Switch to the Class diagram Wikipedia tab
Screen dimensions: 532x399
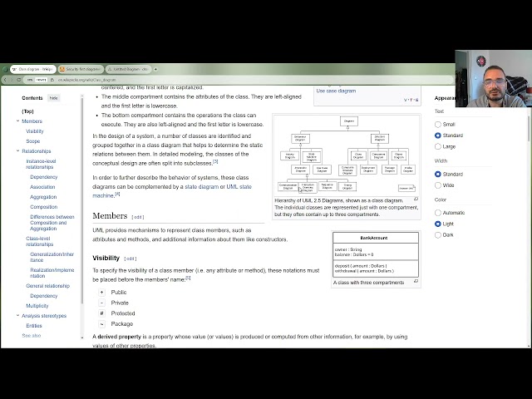[33, 69]
